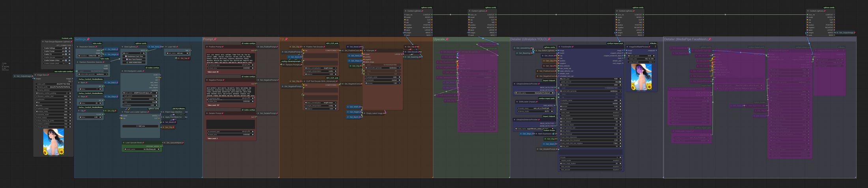Image resolution: width=868 pixels, height=188 pixels.
Task: Toggle Enable T2i in Fast Groups Bypasser
Action: pos(66,54)
